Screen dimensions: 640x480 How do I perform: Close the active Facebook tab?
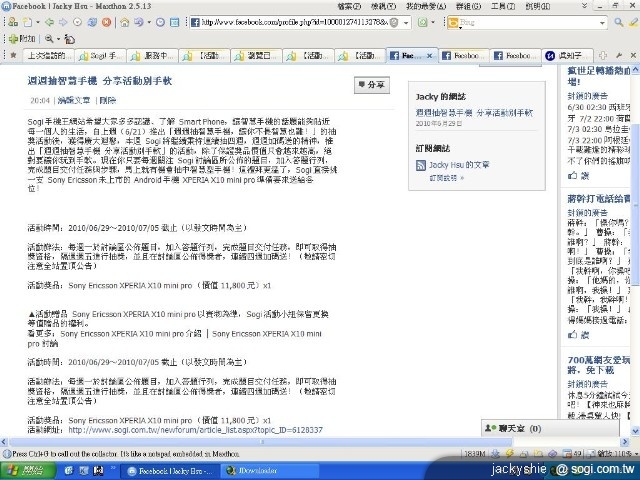pos(429,56)
